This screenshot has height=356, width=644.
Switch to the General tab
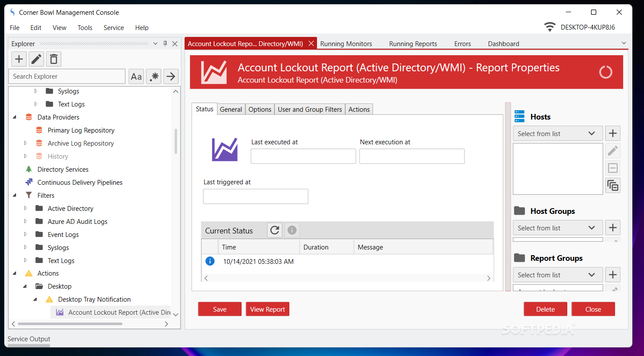231,109
